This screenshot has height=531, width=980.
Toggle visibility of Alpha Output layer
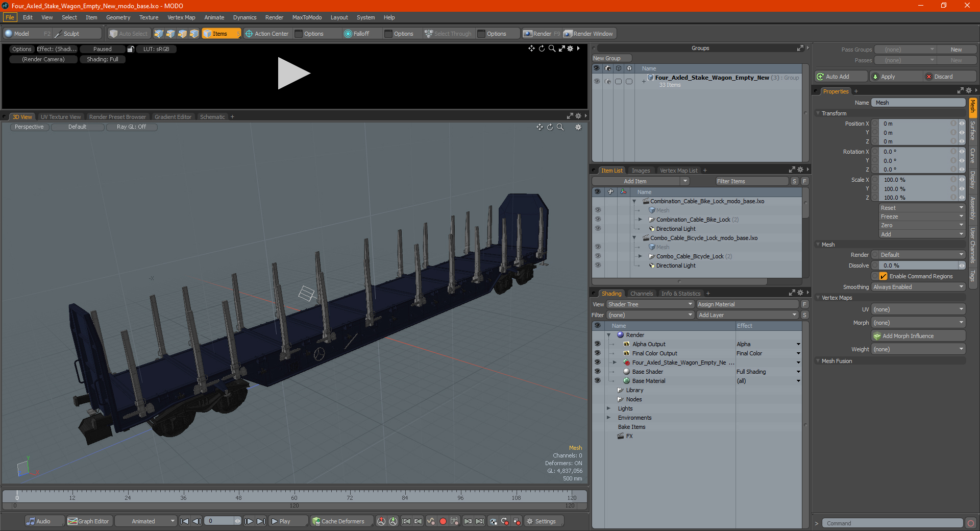[597, 344]
